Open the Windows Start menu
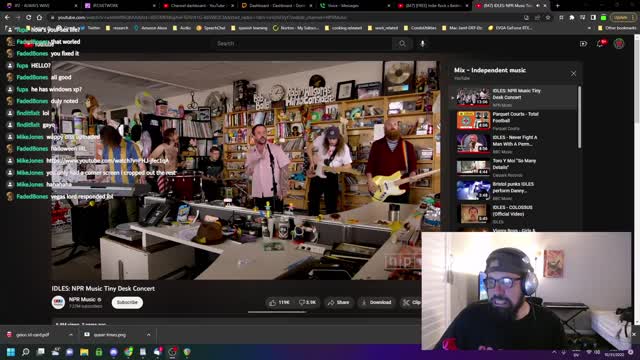640x360 pixels. (11, 352)
